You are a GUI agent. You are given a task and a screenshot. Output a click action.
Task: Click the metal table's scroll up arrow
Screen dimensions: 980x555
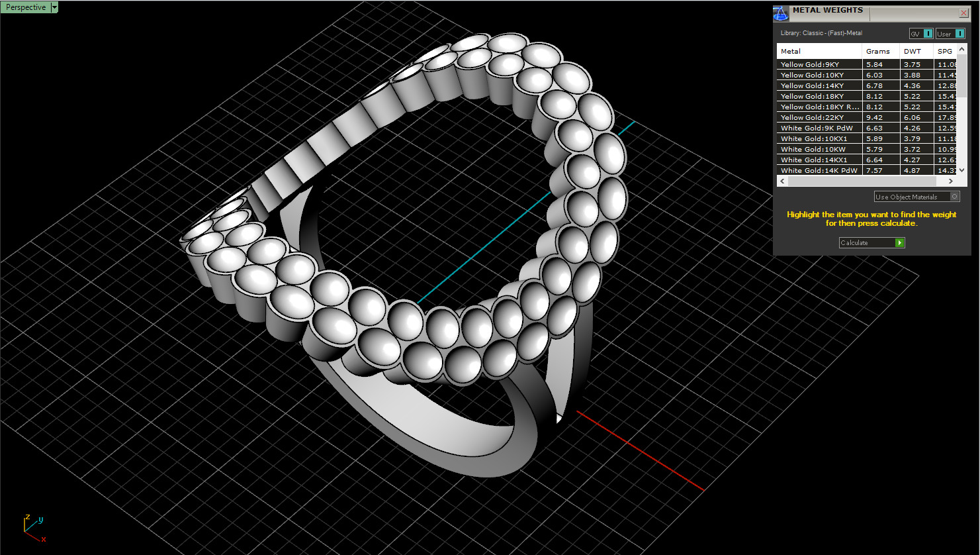pyautogui.click(x=962, y=49)
